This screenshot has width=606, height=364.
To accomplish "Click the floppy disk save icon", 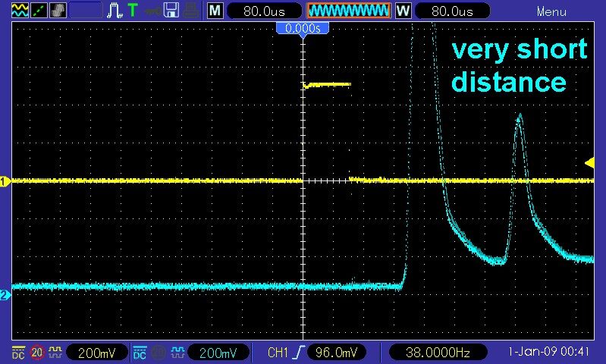I will pos(172,11).
